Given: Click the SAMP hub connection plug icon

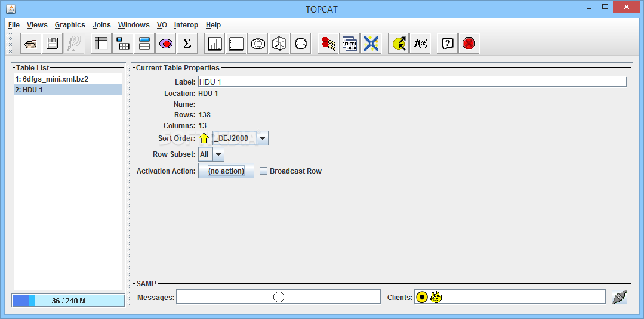Looking at the screenshot, I should 619,297.
